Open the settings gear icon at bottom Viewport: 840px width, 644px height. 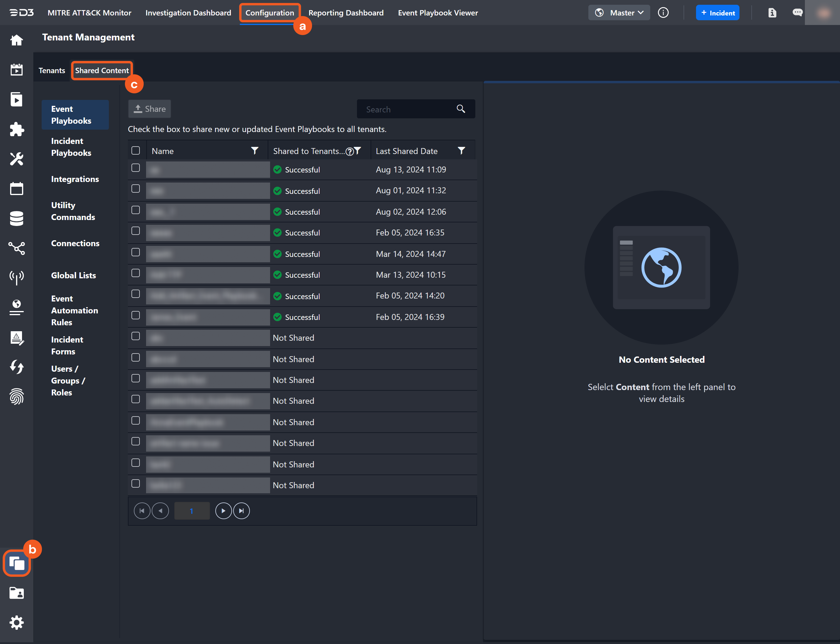(x=16, y=623)
